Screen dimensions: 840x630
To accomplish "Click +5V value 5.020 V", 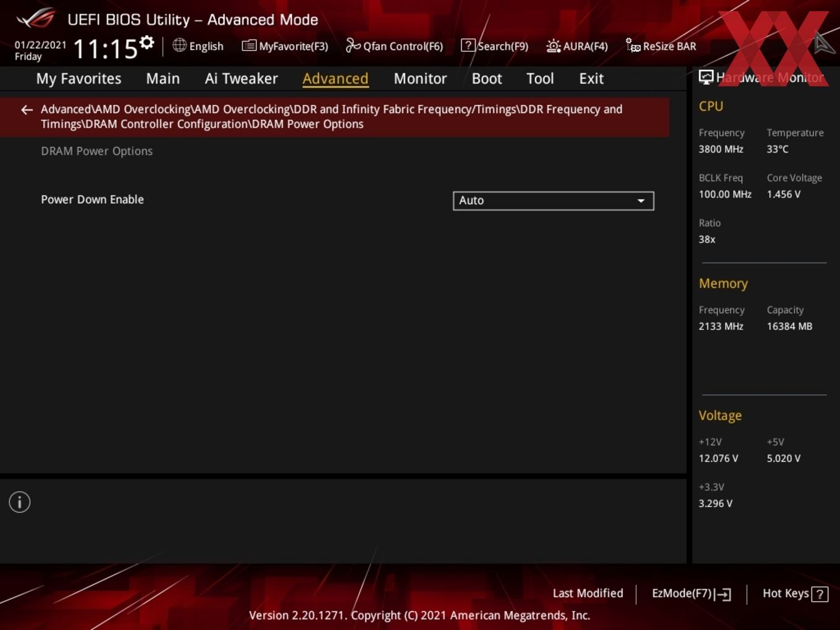I will coord(784,458).
